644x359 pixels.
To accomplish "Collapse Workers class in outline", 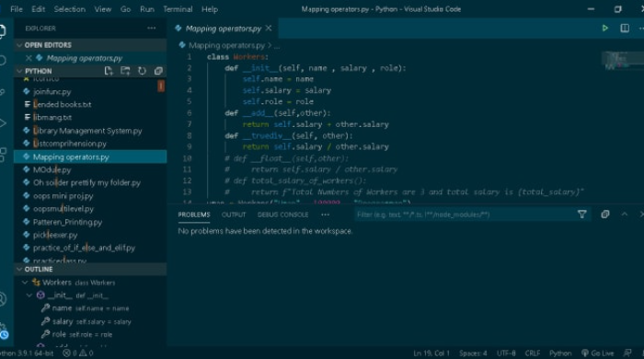I will point(25,283).
